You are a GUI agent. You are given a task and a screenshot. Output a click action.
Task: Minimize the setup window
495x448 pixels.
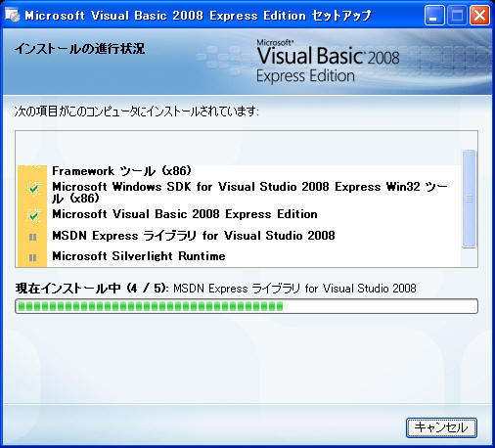434,16
